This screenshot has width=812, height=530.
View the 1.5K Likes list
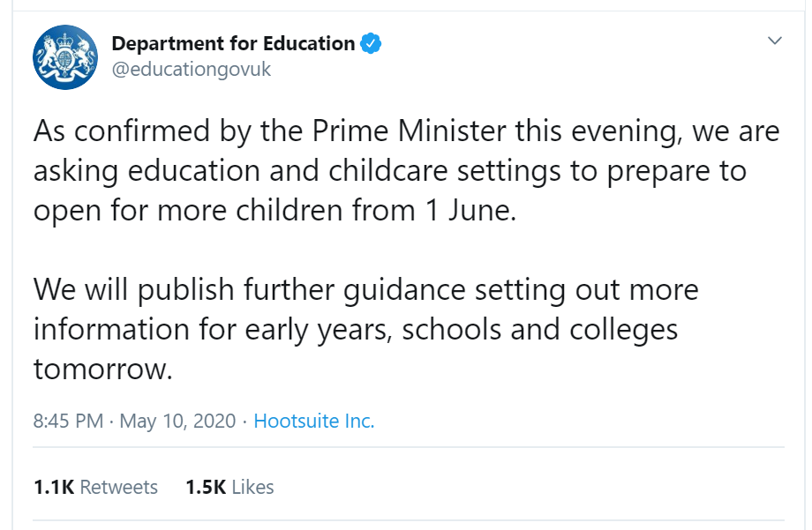point(230,487)
